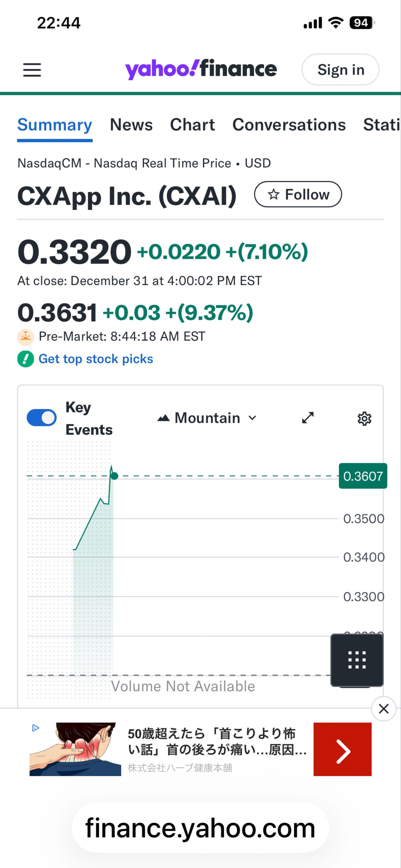
Task: Select the Summary tab
Action: 54,125
